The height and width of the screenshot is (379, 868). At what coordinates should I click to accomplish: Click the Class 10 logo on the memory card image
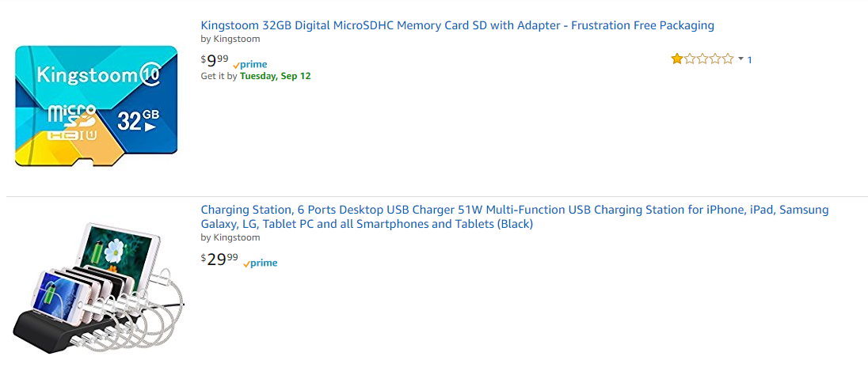tap(150, 74)
